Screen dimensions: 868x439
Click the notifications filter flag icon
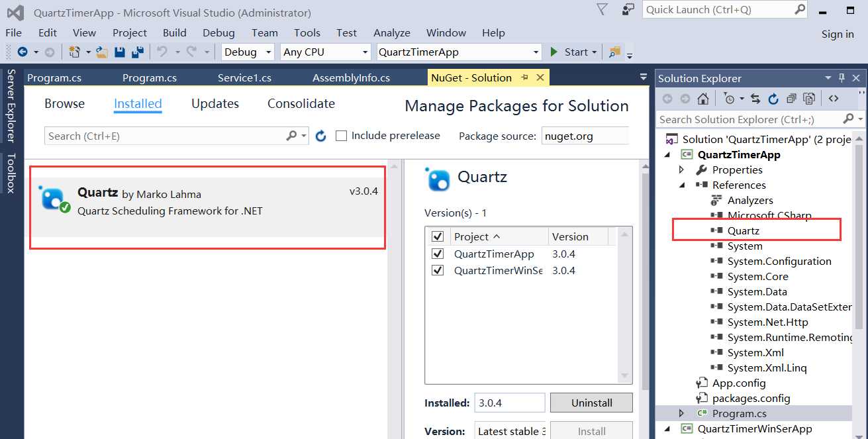pos(602,9)
